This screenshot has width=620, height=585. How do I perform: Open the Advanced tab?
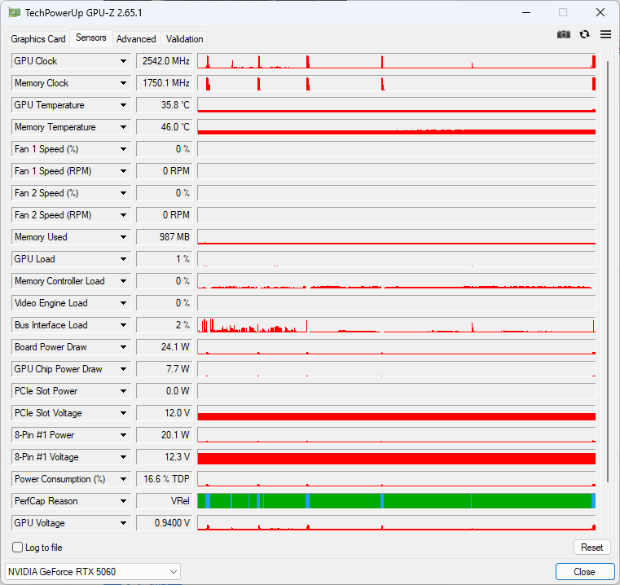[x=136, y=39]
